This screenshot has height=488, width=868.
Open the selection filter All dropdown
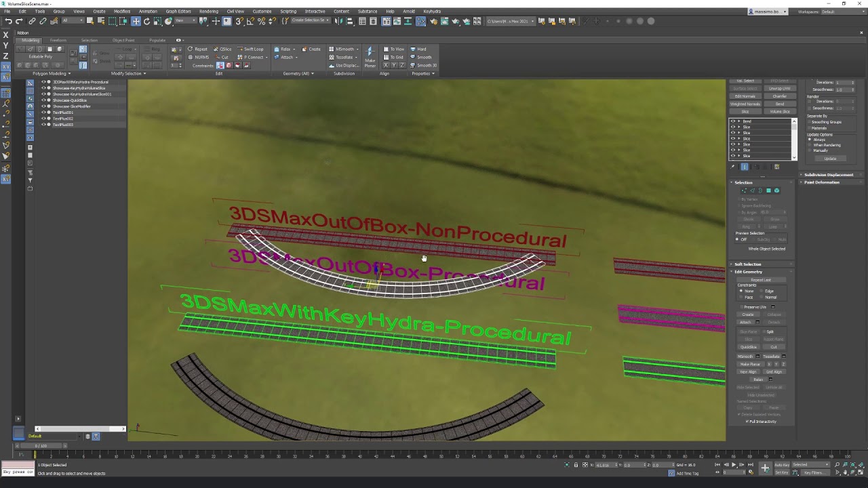(x=71, y=21)
